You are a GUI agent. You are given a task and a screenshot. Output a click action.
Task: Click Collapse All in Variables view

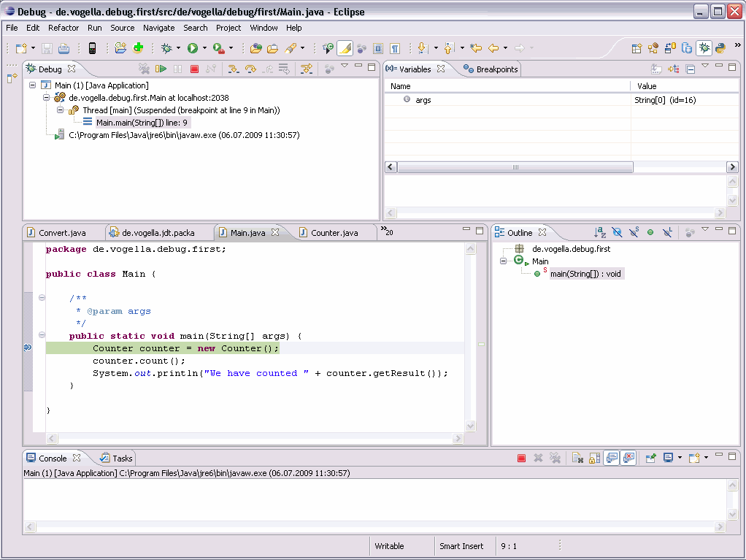[690, 69]
